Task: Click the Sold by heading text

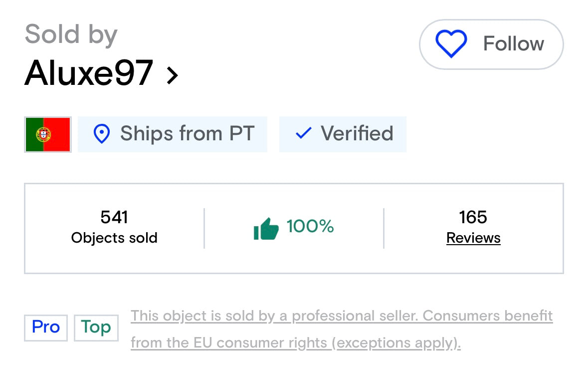Action: tap(71, 34)
